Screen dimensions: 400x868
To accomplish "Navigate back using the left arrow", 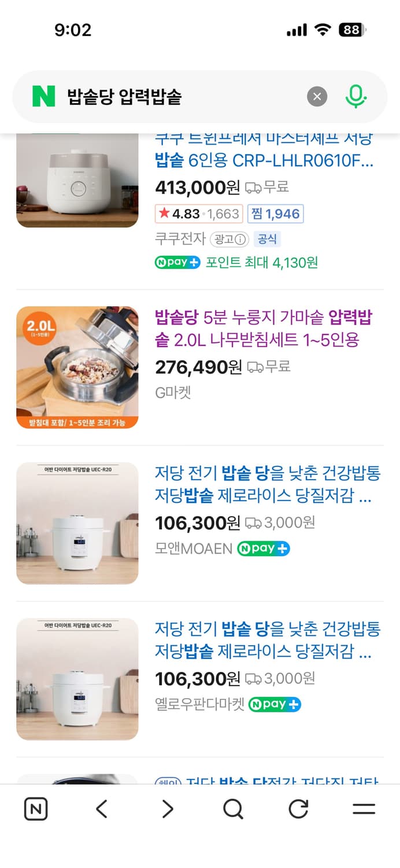I will tap(101, 808).
